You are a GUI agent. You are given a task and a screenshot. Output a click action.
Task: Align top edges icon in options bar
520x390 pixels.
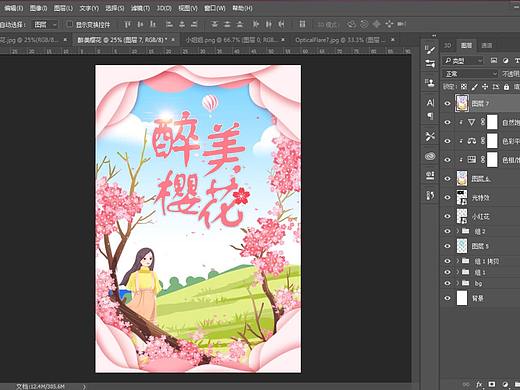click(x=127, y=24)
